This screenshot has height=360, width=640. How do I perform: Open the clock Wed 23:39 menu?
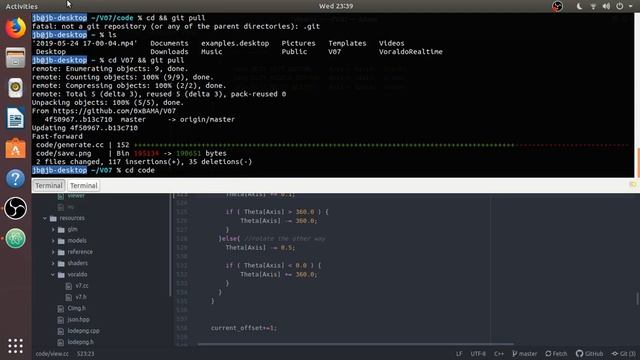tap(336, 6)
